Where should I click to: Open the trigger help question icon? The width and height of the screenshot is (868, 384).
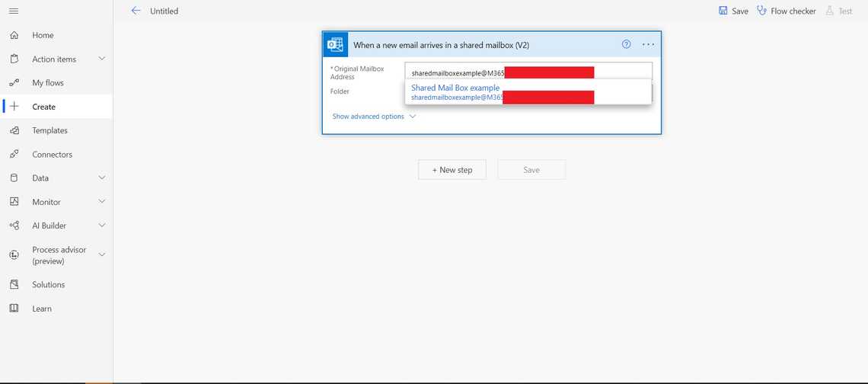tap(626, 44)
